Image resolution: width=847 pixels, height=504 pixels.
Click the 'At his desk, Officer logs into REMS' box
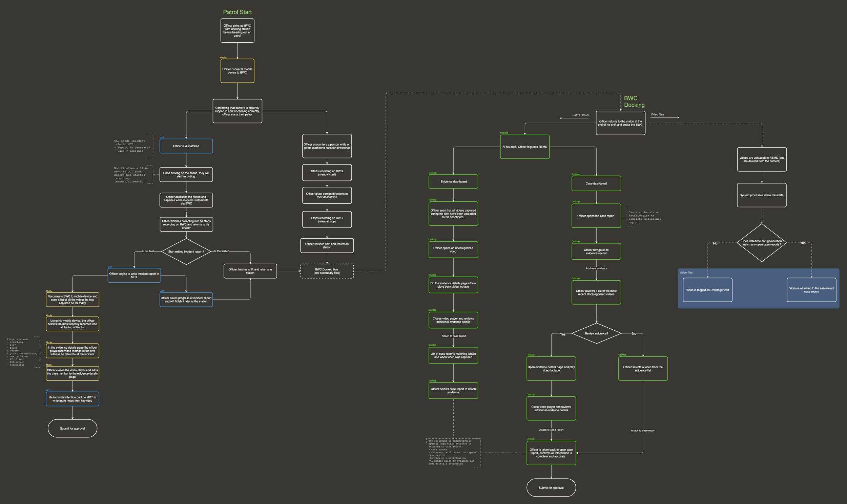coord(524,147)
